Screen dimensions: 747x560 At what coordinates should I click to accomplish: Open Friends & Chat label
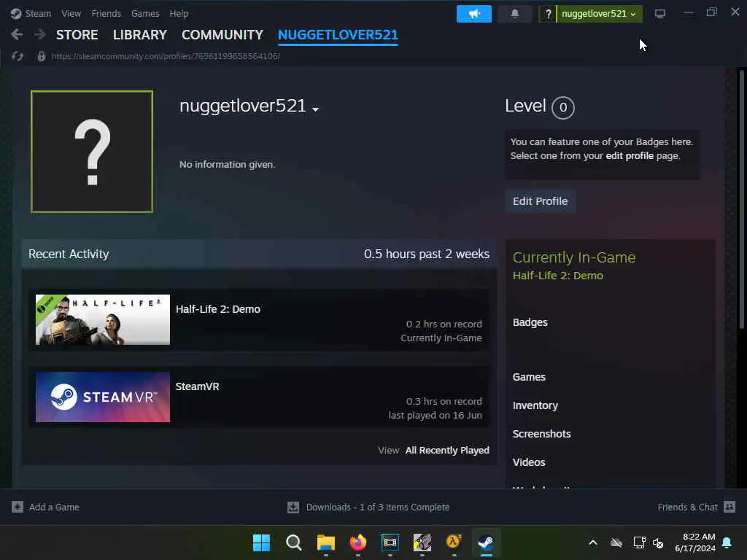(687, 507)
